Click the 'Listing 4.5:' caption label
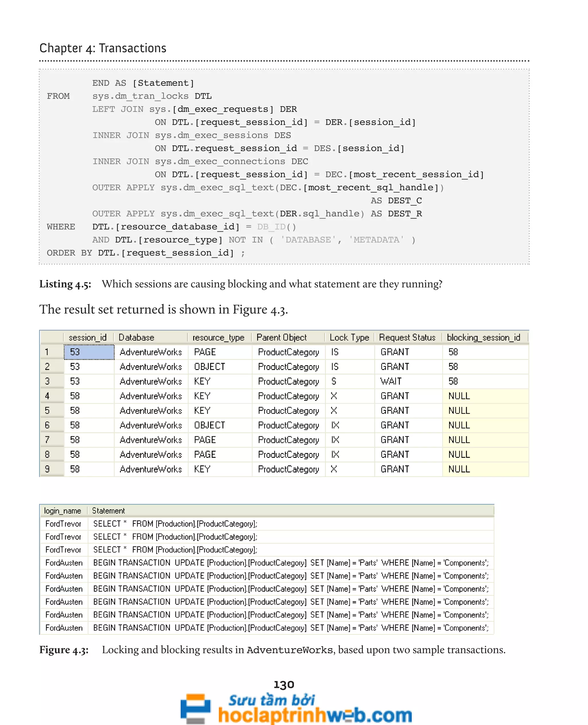 click(65, 284)
